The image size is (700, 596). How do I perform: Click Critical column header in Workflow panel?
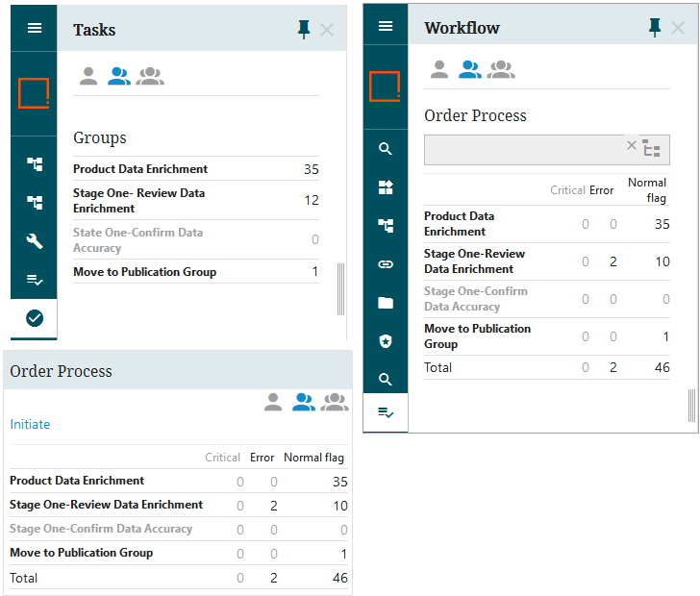pyautogui.click(x=567, y=190)
